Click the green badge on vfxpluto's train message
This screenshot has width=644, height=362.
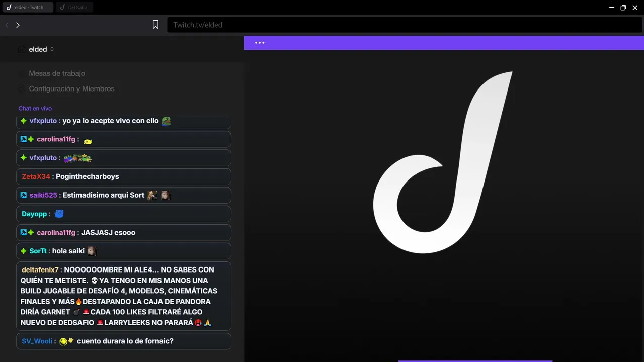pyautogui.click(x=23, y=158)
